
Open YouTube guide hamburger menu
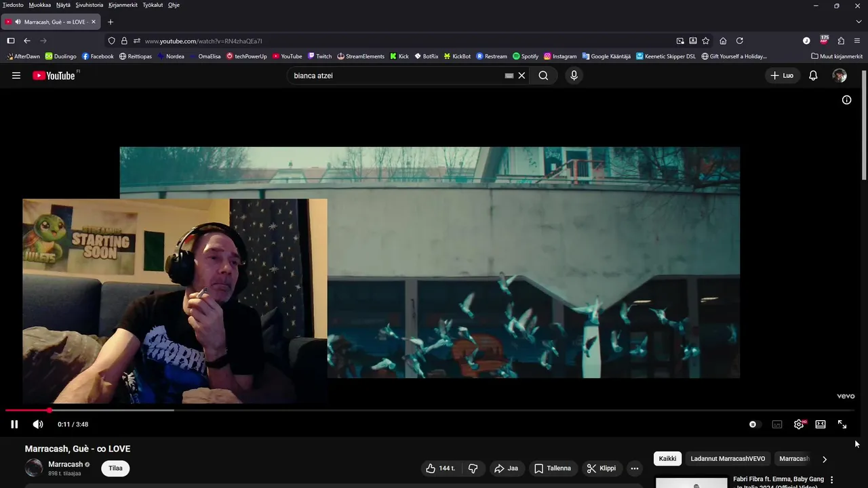pos(16,75)
